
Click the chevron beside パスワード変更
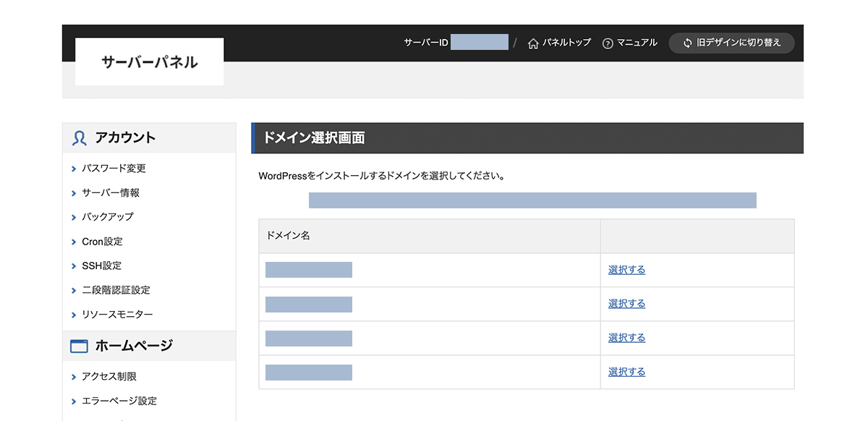[74, 169]
